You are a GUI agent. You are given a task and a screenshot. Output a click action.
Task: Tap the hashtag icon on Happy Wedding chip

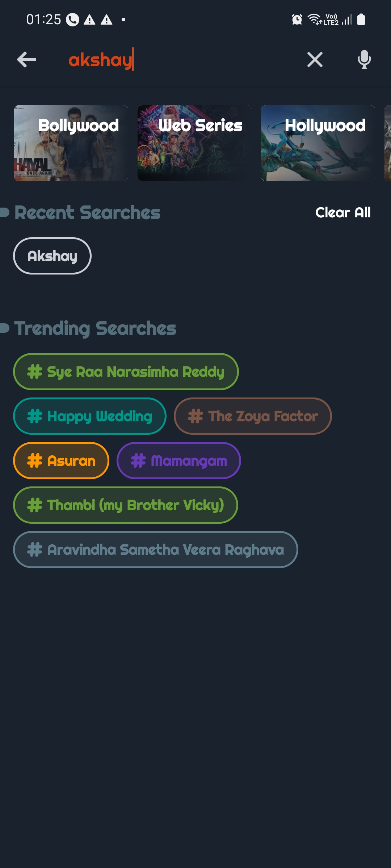pyautogui.click(x=35, y=416)
